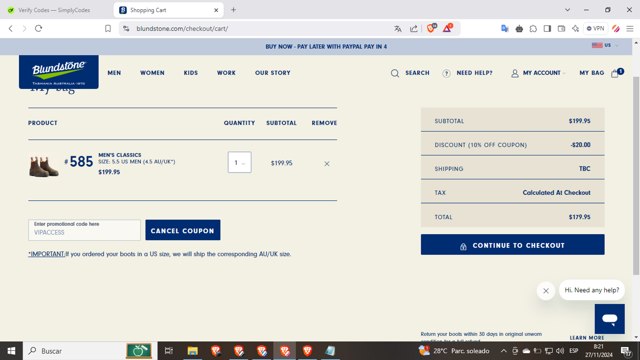Click the NEED HELP? text link
The height and width of the screenshot is (360, 640).
pyautogui.click(x=474, y=73)
